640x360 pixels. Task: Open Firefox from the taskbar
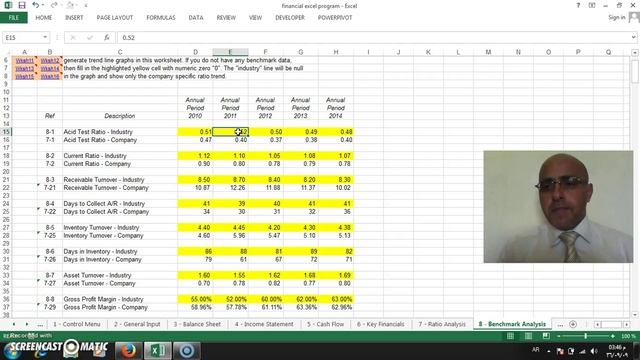(128, 351)
